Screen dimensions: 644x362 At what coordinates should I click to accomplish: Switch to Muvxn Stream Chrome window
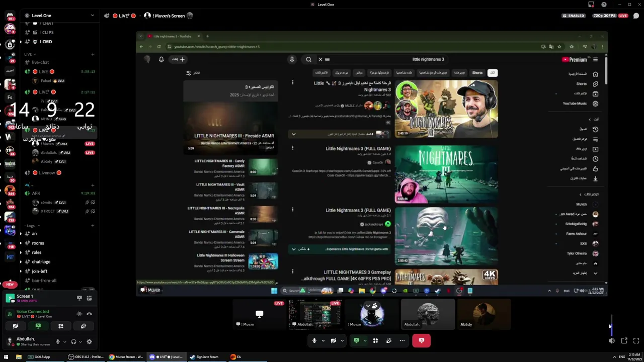pyautogui.click(x=126, y=357)
